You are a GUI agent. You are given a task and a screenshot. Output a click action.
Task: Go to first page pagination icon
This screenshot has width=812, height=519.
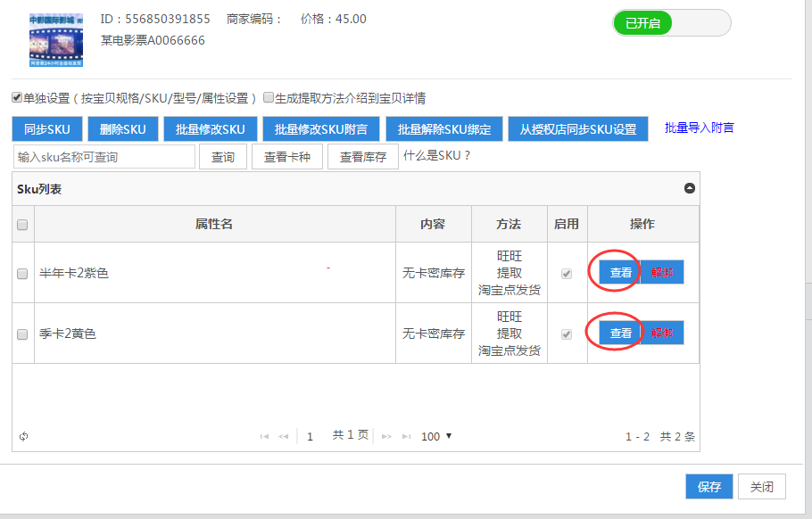(x=264, y=437)
